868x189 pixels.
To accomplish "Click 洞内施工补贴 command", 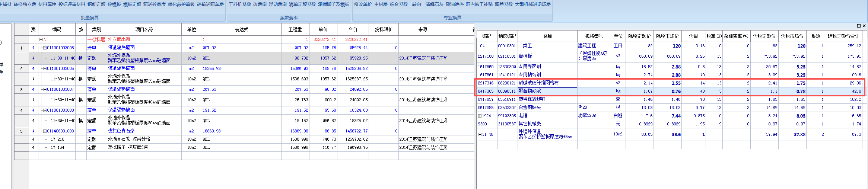I will (479, 4).
